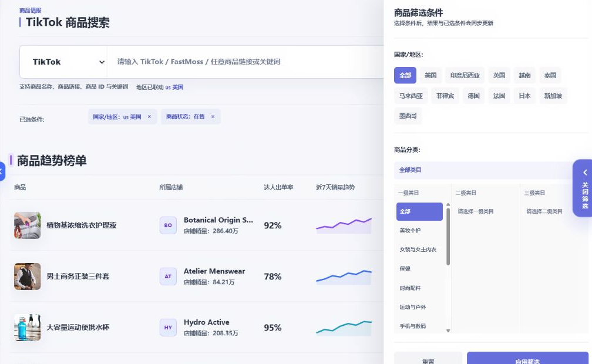
Task: Click the 近7天销量趋势 column header
Action: tap(335, 187)
